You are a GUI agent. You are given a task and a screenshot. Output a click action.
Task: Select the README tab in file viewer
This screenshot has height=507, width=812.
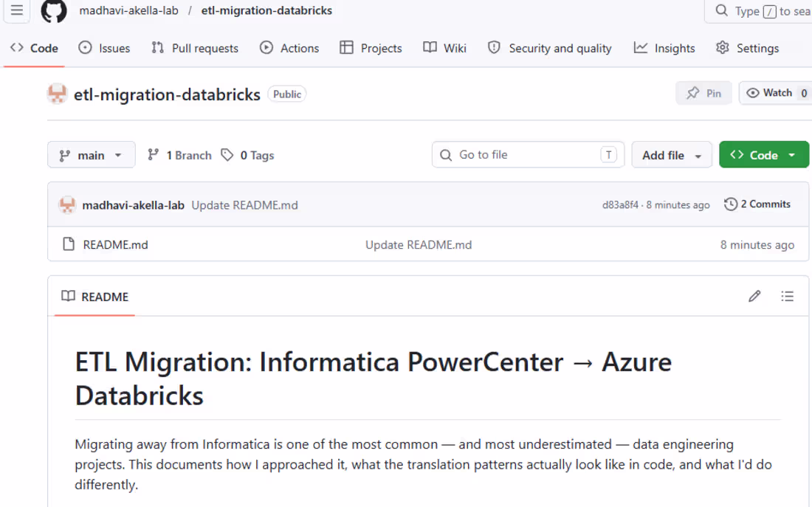click(x=94, y=297)
